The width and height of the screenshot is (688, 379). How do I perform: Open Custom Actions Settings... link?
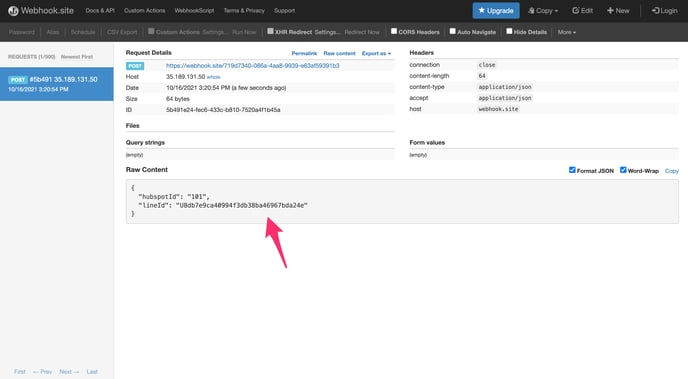[215, 32]
